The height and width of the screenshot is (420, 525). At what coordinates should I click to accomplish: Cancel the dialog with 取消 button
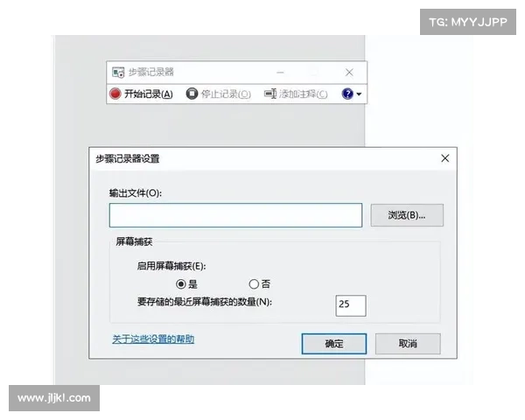408,344
